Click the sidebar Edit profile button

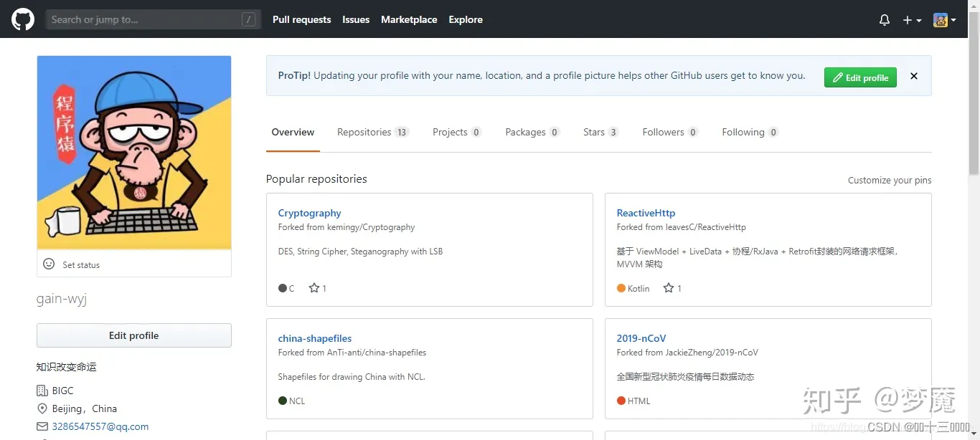pos(134,335)
